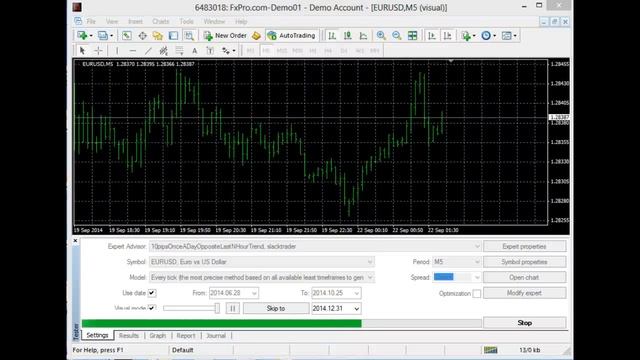
Task: Open Expert properties
Action: pos(524,247)
